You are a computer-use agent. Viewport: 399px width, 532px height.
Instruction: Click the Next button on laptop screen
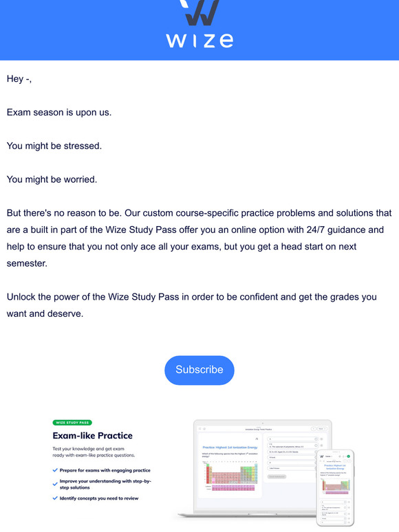[321, 429]
